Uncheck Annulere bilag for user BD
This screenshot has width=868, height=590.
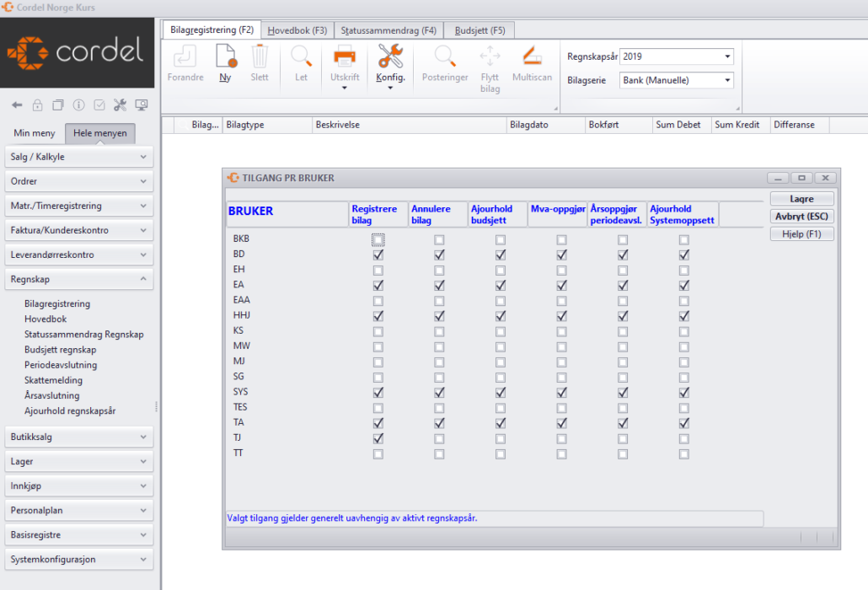pyautogui.click(x=439, y=255)
